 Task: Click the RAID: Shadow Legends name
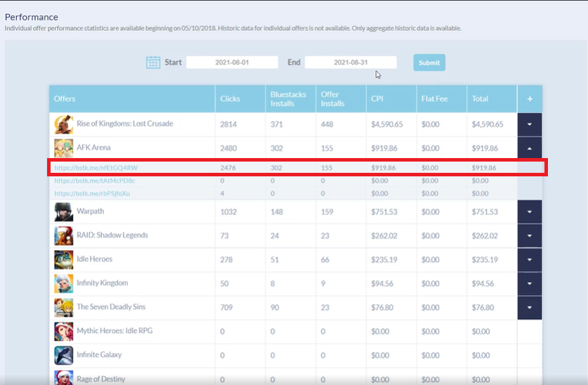112,235
